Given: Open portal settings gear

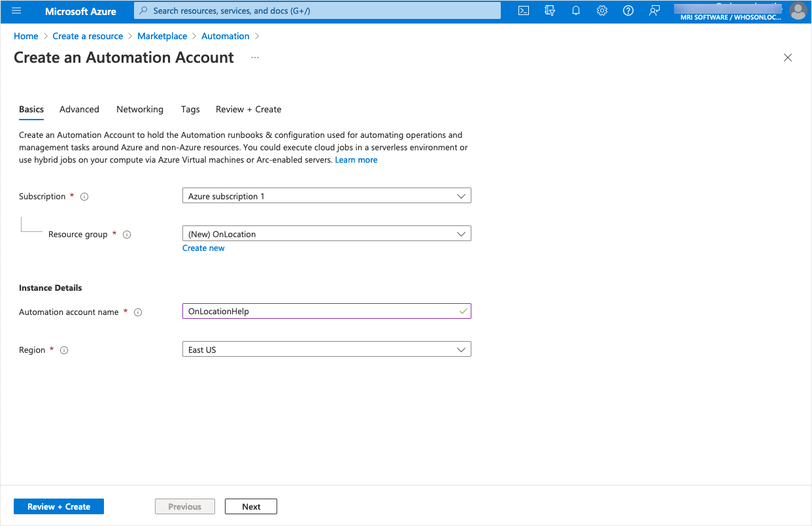Looking at the screenshot, I should tap(602, 11).
